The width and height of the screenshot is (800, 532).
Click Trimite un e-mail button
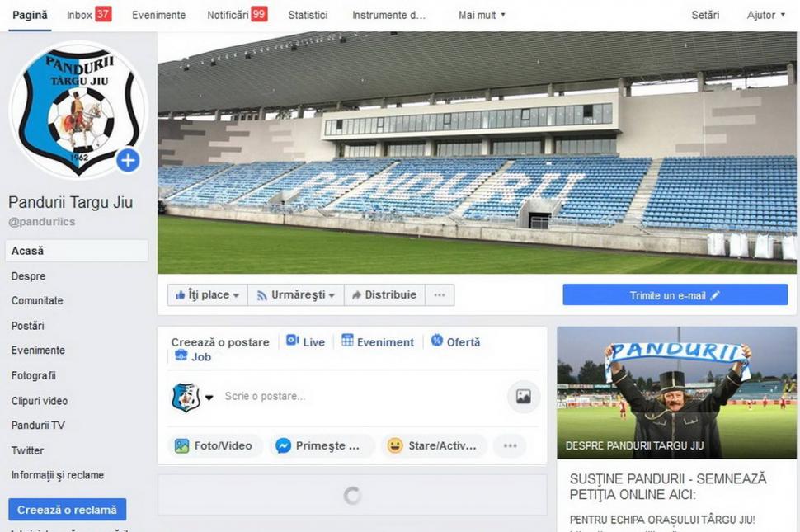pyautogui.click(x=675, y=295)
